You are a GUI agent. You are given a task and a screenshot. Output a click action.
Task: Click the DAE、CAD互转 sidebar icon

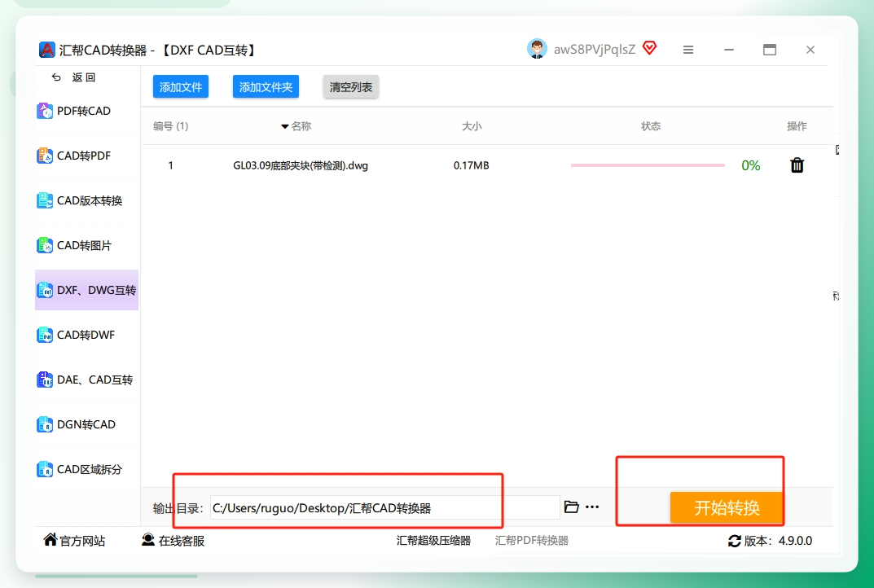[45, 380]
